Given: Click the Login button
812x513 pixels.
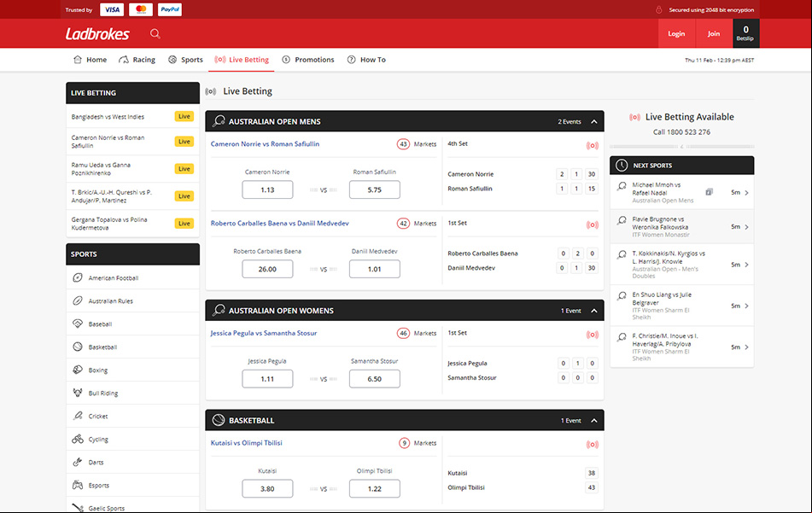Looking at the screenshot, I should 676,33.
